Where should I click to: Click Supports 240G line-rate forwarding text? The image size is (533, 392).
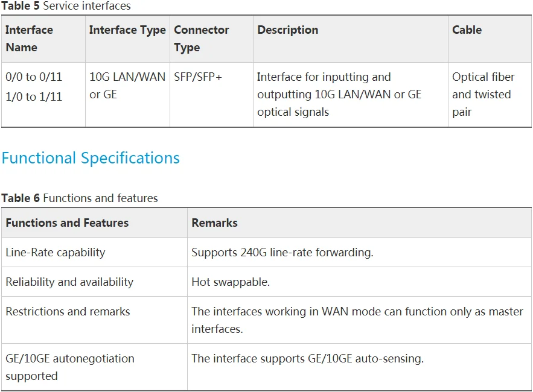(282, 253)
